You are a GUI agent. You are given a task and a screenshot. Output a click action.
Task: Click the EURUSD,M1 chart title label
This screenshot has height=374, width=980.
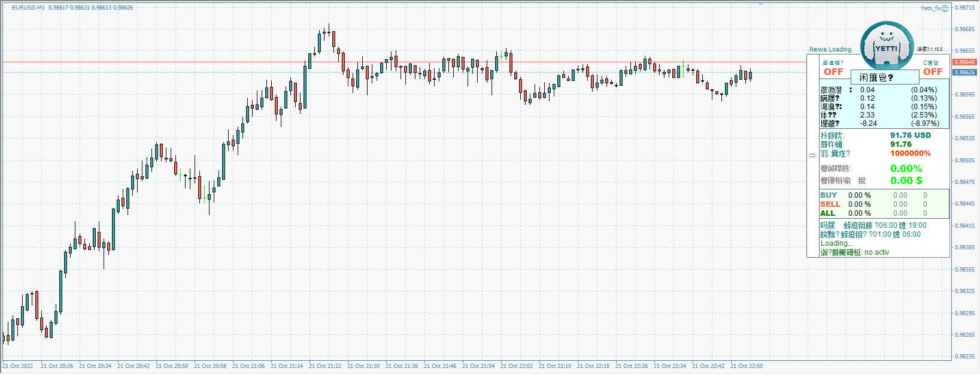click(x=28, y=8)
